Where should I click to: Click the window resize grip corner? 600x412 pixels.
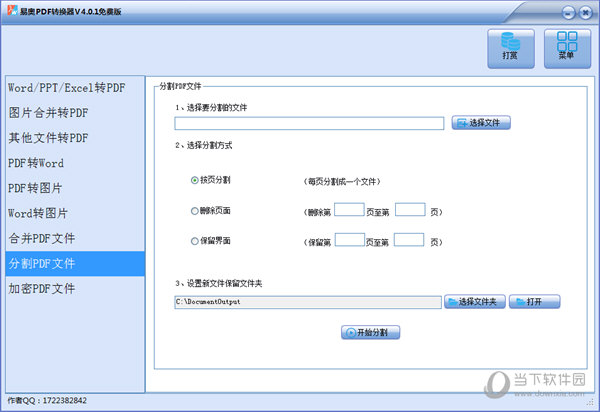click(x=590, y=402)
